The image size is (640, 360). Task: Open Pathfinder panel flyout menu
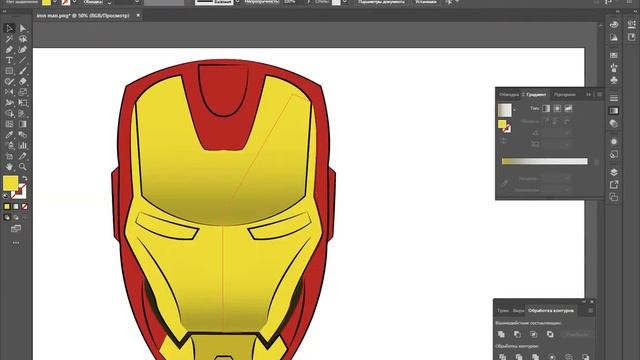tap(590, 311)
